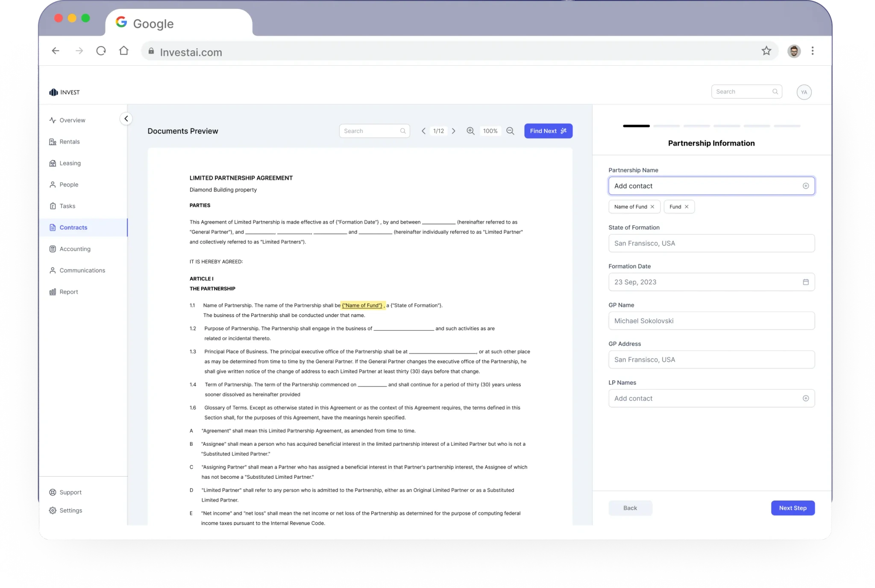875x588 pixels.
Task: Click the zoom in magnifier icon
Action: coord(470,131)
